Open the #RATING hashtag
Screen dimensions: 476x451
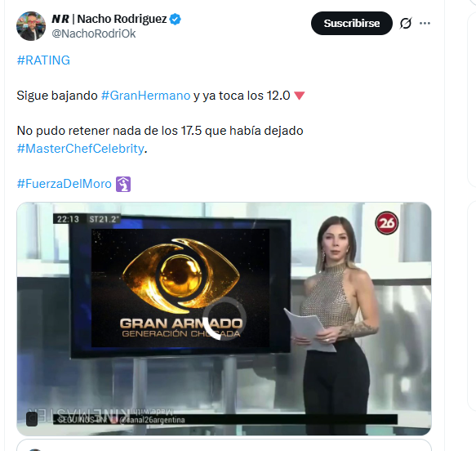tap(43, 60)
